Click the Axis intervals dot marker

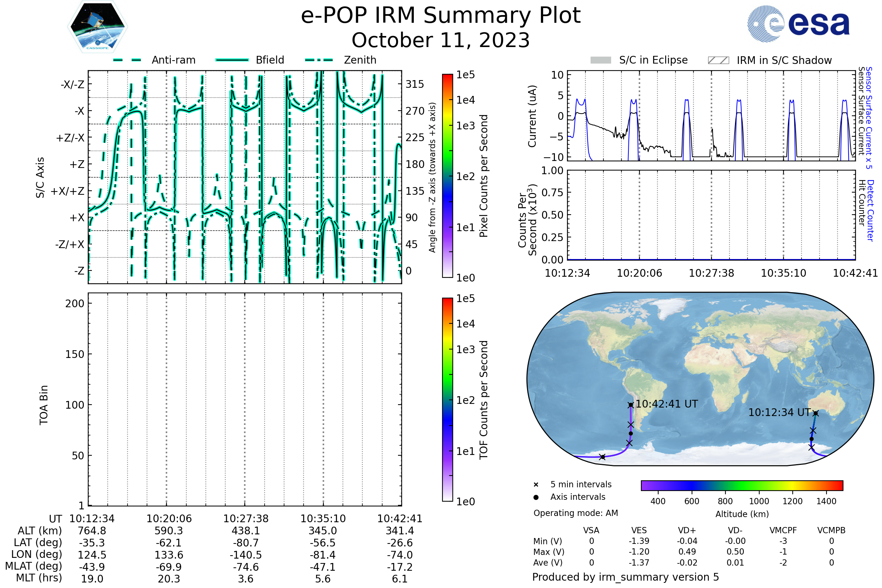click(536, 497)
